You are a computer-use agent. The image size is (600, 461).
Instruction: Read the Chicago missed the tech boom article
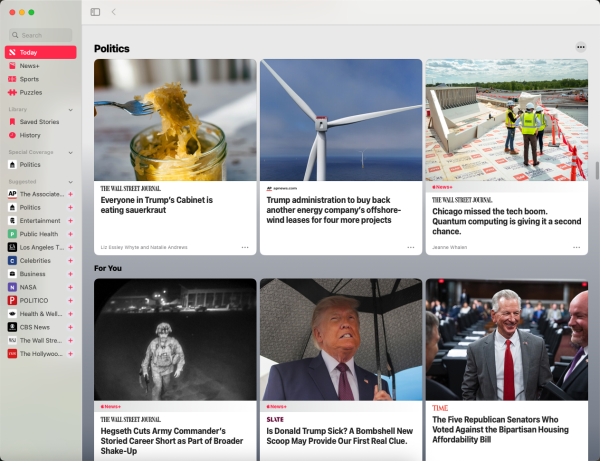pyautogui.click(x=507, y=222)
